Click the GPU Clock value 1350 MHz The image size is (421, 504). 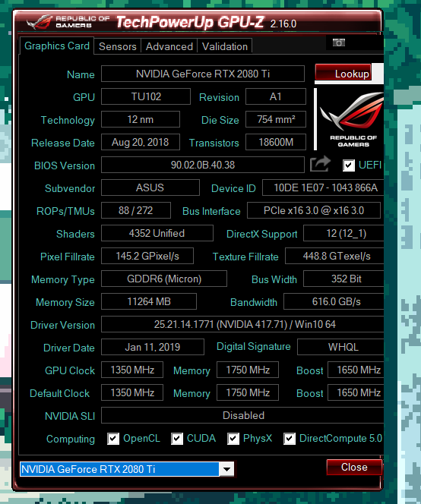(132, 370)
